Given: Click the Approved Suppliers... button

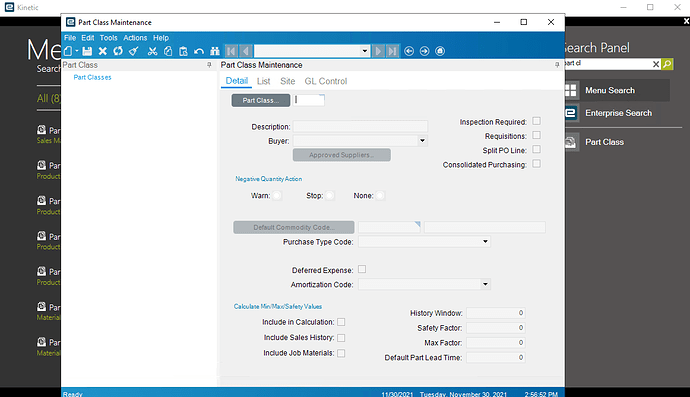Looking at the screenshot, I should coord(341,155).
